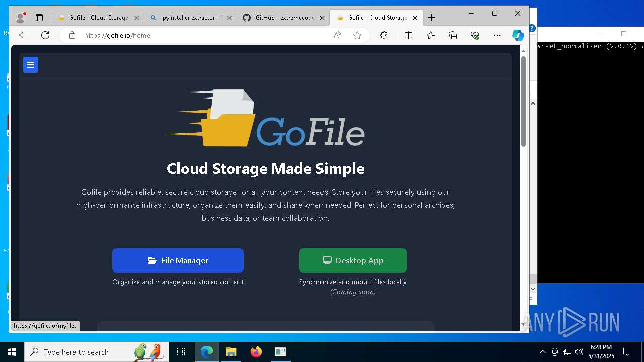This screenshot has width=644, height=362.
Task: Click the scroll up arrow of page
Action: tap(523, 51)
